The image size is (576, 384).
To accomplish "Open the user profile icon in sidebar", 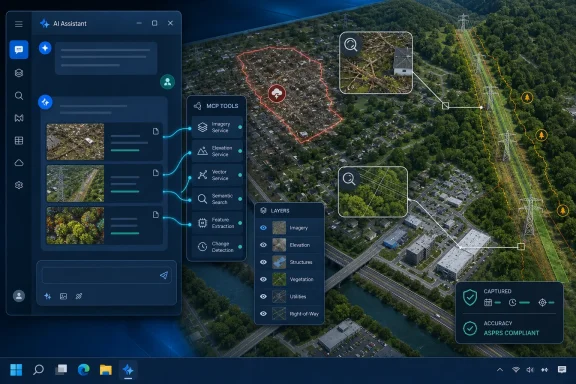I will 19,296.
